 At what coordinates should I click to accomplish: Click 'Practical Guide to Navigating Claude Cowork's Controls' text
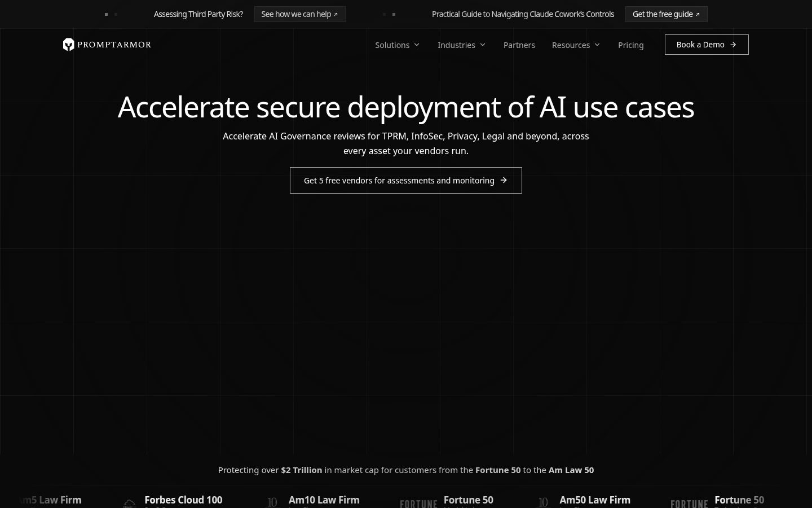pyautogui.click(x=523, y=14)
